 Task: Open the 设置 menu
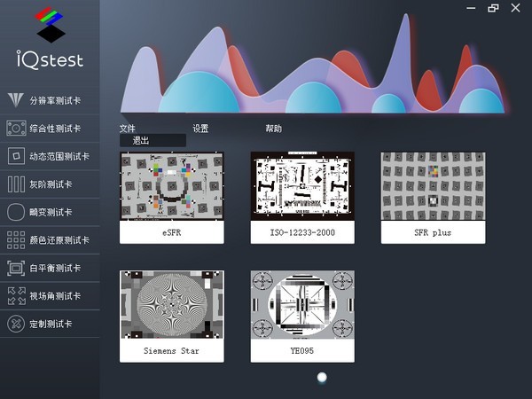200,129
